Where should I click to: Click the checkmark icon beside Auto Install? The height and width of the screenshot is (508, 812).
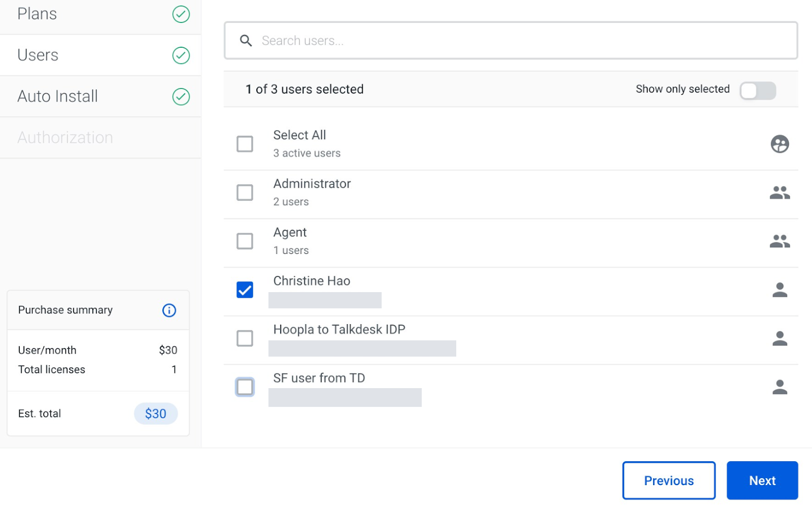point(181,97)
